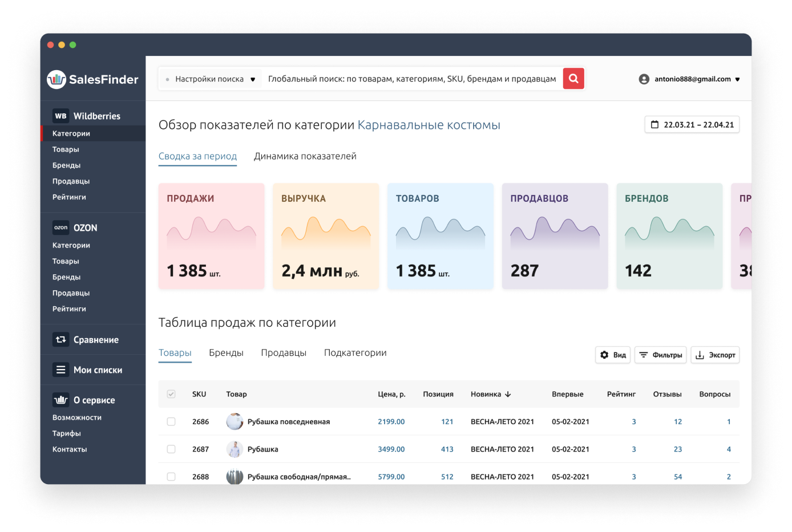
Task: Open the date range picker 22.03.21 – 22.04.21
Action: click(692, 125)
